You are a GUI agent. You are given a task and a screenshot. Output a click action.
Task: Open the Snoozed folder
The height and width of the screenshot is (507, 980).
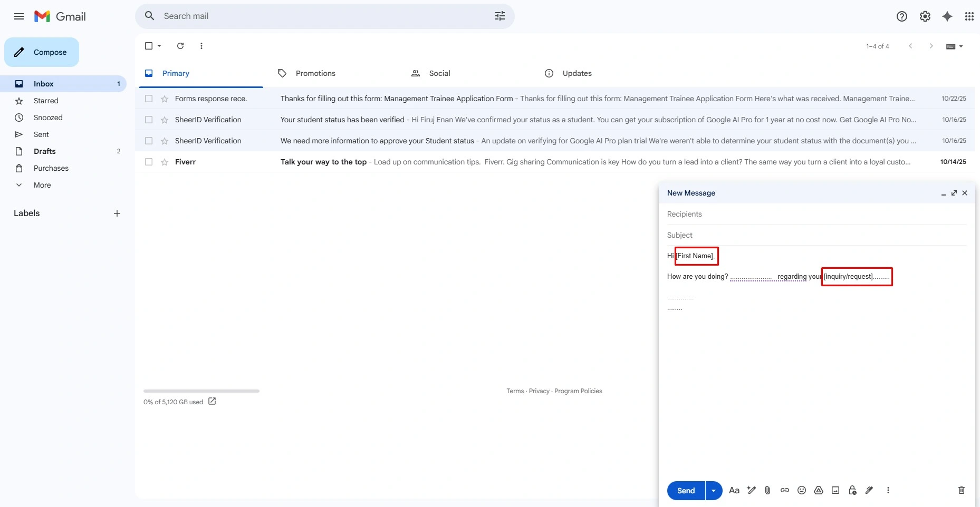[x=63, y=118]
